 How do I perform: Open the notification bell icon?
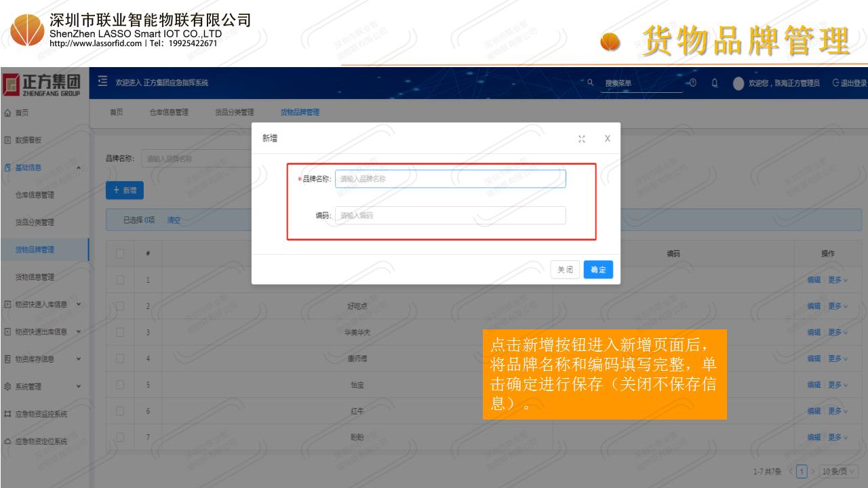[715, 83]
